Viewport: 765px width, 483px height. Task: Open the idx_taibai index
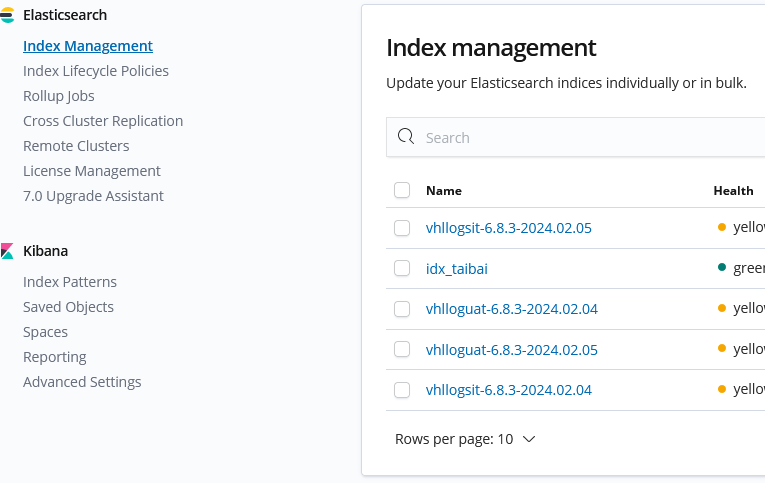point(457,269)
